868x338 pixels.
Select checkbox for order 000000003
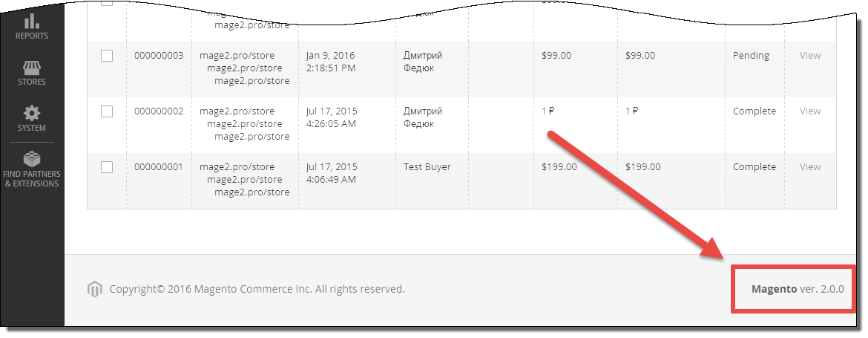point(107,56)
